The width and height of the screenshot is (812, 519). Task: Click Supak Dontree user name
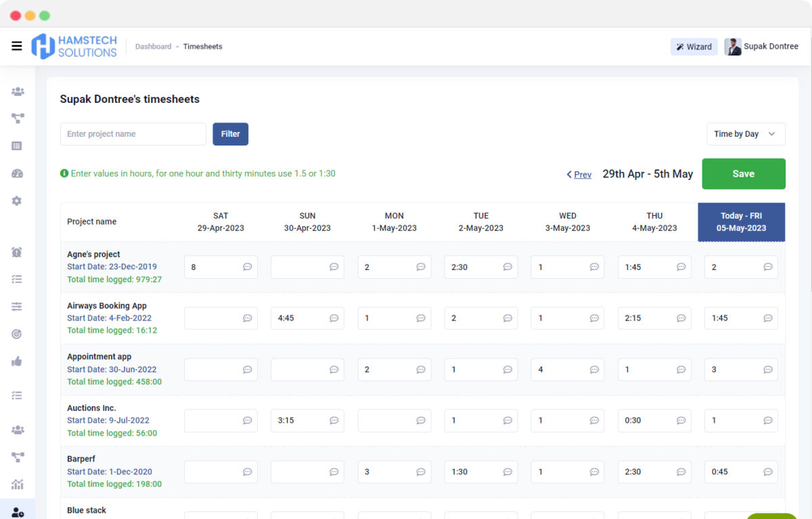point(771,47)
